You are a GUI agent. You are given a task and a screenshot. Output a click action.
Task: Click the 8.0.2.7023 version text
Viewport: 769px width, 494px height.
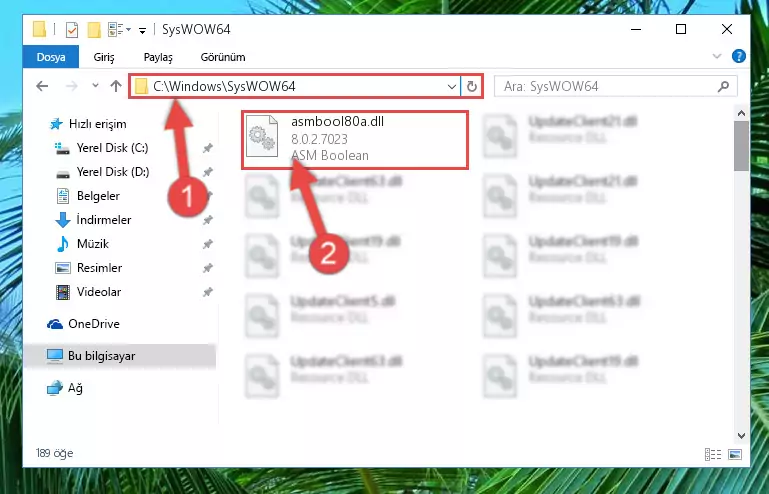coord(319,139)
